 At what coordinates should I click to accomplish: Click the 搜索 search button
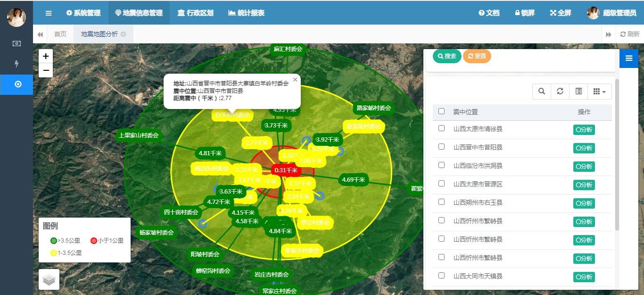(x=447, y=56)
